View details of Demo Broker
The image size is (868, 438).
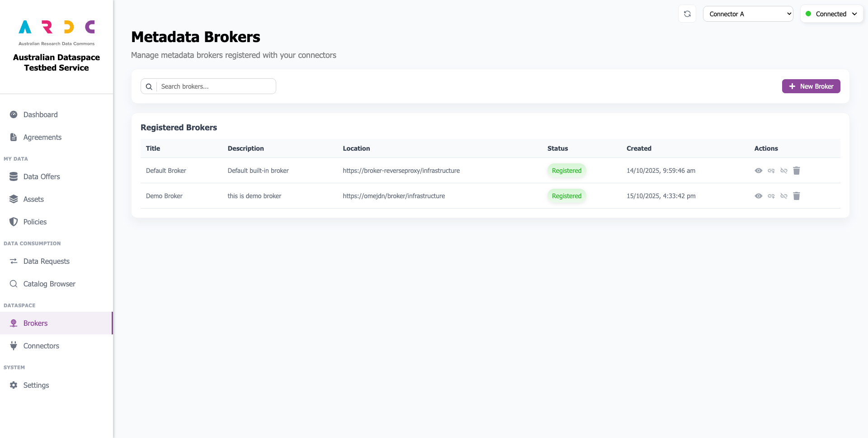click(x=759, y=196)
